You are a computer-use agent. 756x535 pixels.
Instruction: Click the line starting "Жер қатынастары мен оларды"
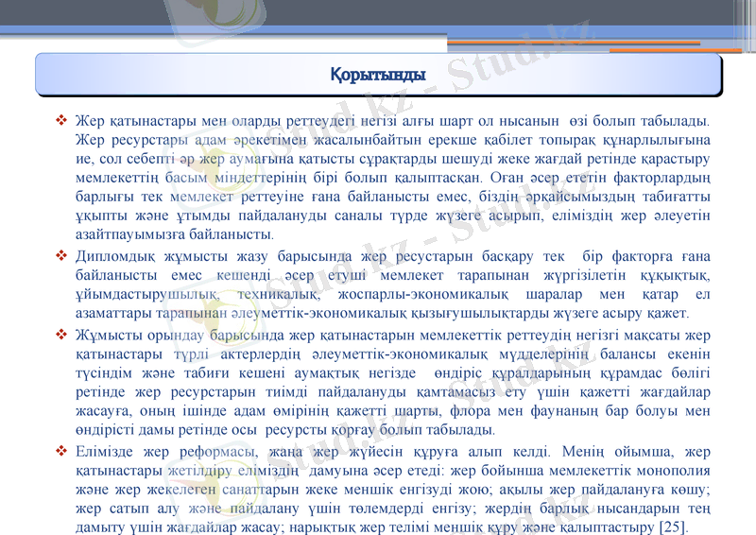pyautogui.click(x=392, y=121)
